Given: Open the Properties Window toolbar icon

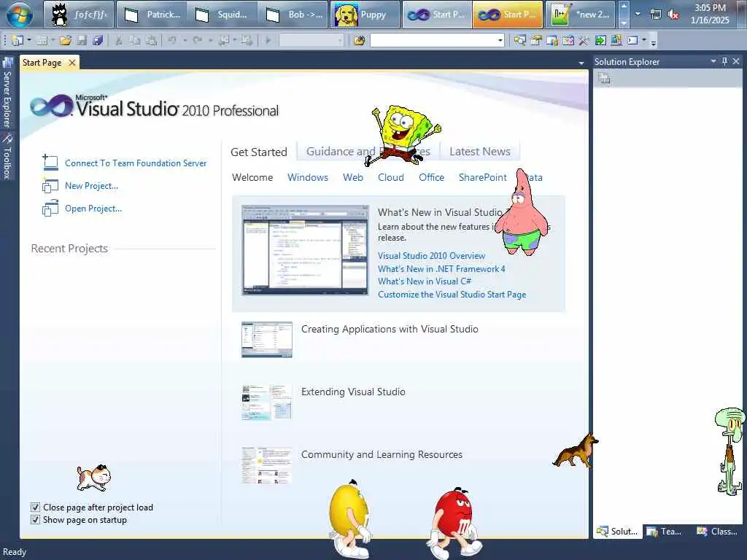Looking at the screenshot, I should point(536,41).
